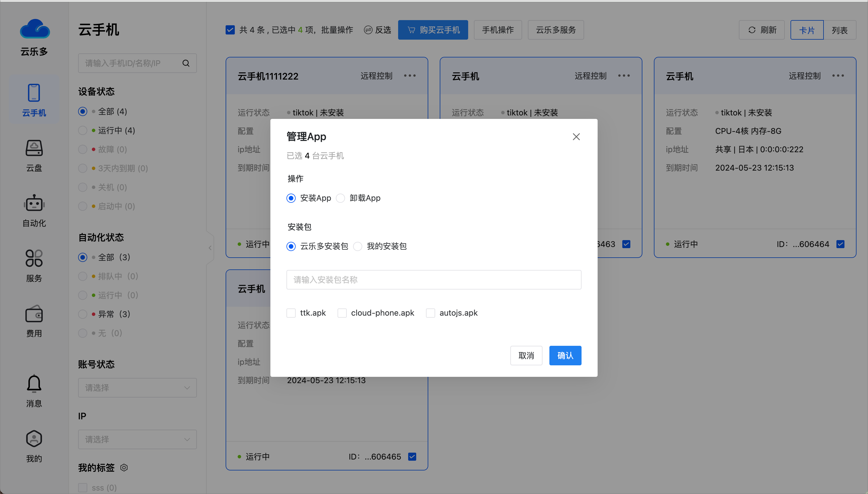Toggle the select-all checkbox in toolbar
868x494 pixels.
tap(230, 30)
